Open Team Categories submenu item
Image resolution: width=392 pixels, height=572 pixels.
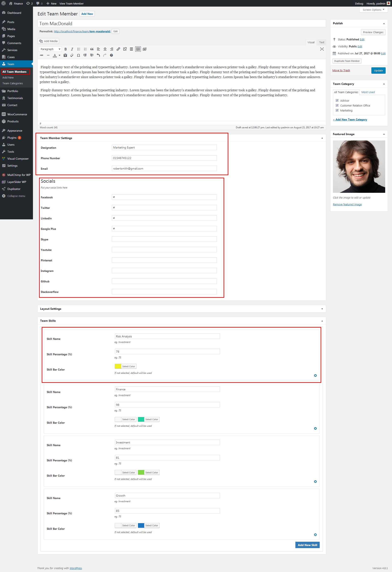(x=13, y=83)
